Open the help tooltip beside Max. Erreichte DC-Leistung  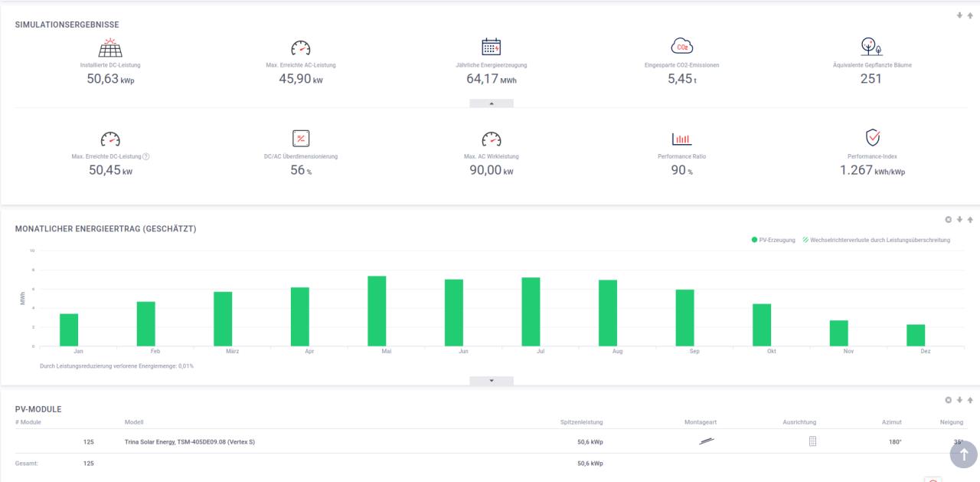coord(146,156)
